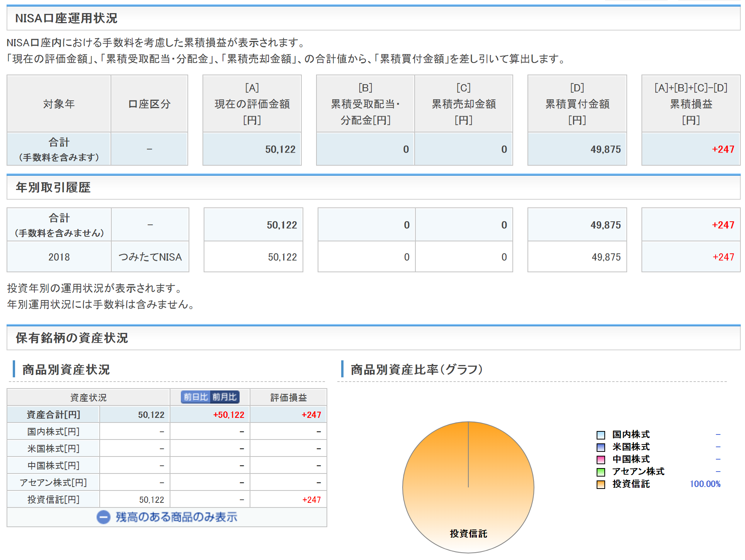Click the [D] 累積買付金額 header
The width and height of the screenshot is (745, 560).
pyautogui.click(x=577, y=104)
